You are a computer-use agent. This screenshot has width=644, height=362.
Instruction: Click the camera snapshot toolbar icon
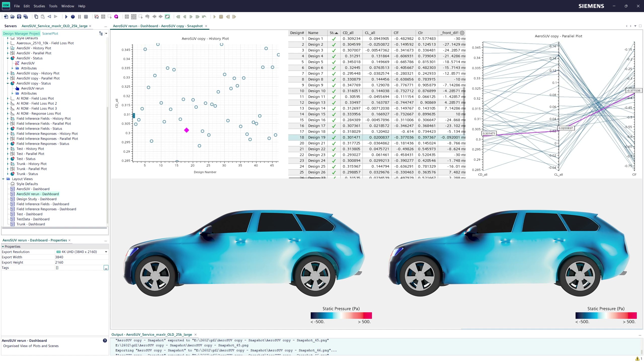point(147,17)
